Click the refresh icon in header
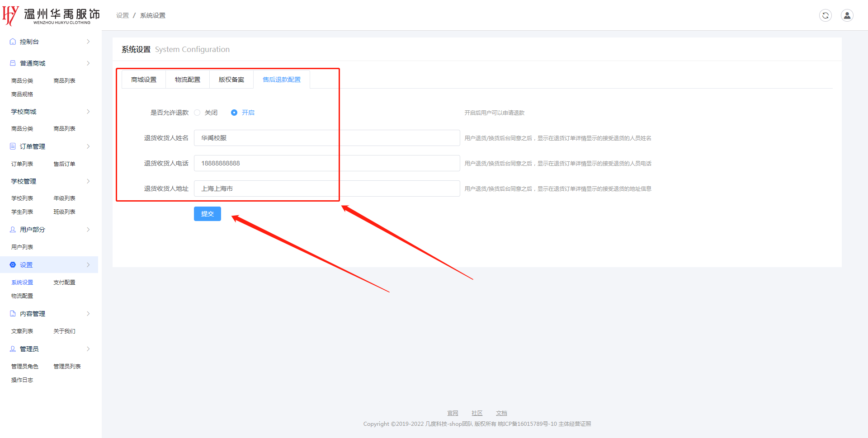The width and height of the screenshot is (868, 438). click(x=825, y=15)
